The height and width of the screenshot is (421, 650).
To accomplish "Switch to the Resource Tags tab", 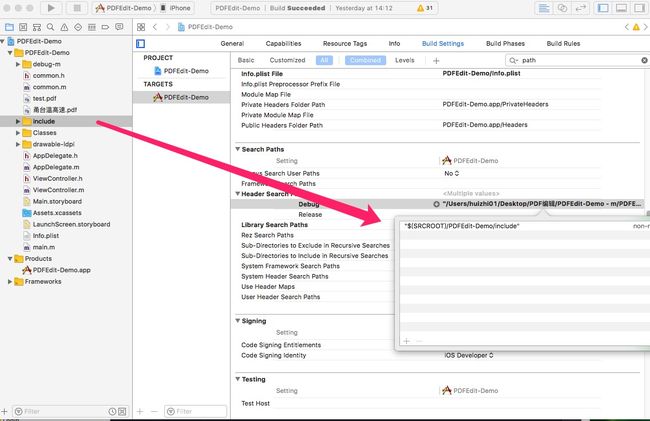I will coord(345,44).
